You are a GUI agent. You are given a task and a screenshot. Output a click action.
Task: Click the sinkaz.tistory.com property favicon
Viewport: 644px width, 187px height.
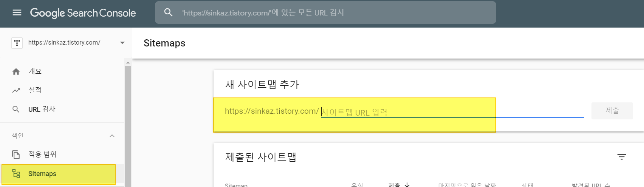(17, 43)
